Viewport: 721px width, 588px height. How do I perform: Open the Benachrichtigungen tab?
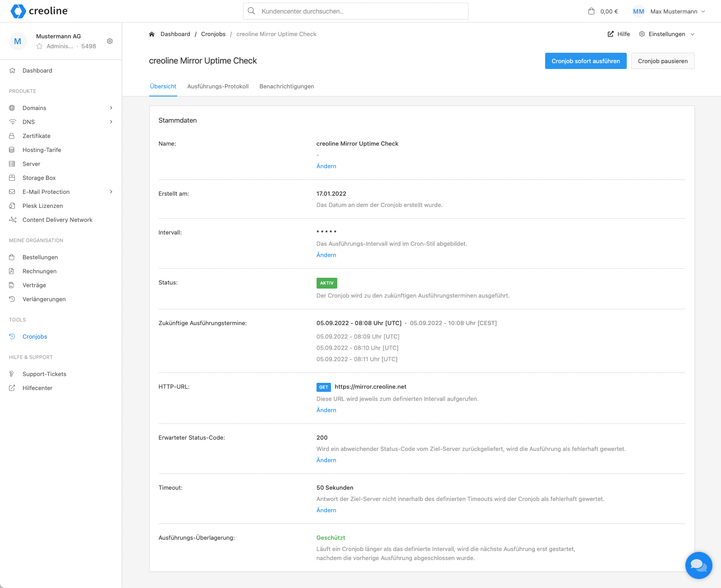point(287,86)
